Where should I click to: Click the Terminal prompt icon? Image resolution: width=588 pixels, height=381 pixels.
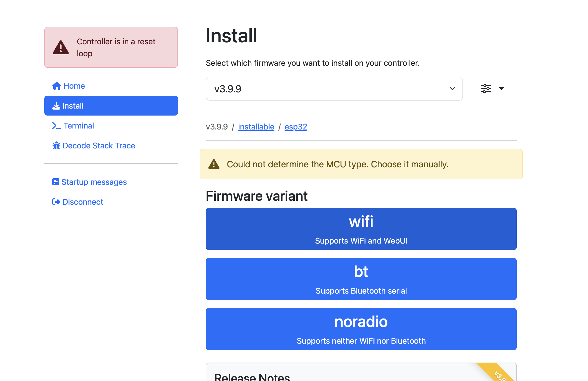click(x=57, y=126)
